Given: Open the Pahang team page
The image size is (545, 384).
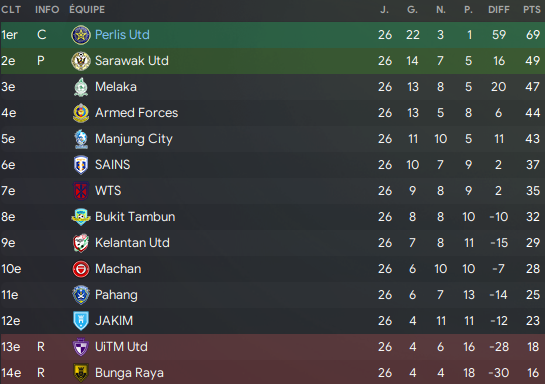Looking at the screenshot, I should (116, 295).
